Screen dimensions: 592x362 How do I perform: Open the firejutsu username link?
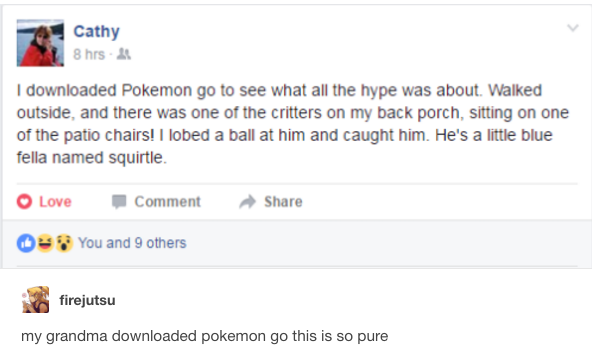87,300
